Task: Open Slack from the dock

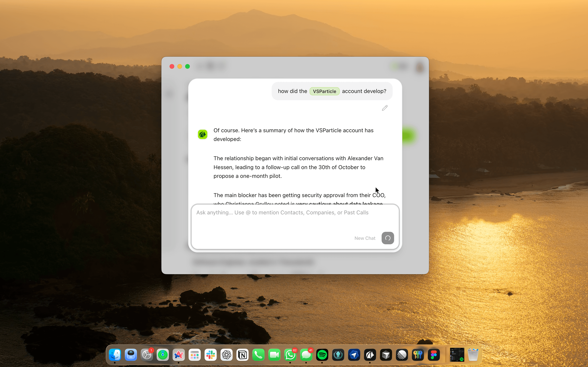Action: tap(210, 355)
